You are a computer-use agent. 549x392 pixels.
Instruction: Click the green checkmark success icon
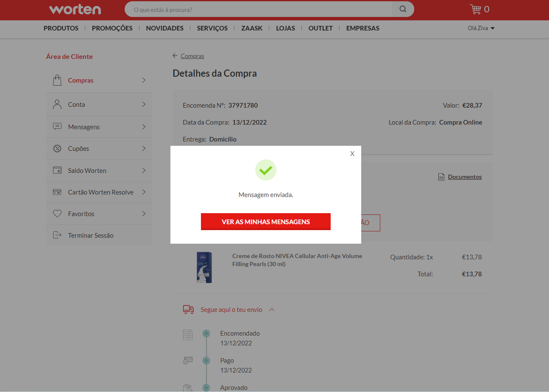(x=266, y=170)
